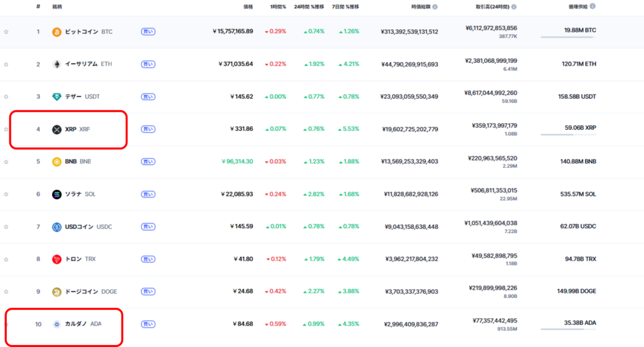Sort the table by # rank column
Screen dimensions: 644x347
(38, 6)
